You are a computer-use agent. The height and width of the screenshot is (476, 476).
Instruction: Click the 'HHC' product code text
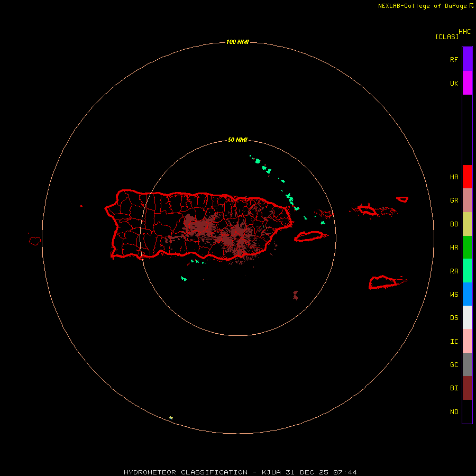[x=464, y=32]
